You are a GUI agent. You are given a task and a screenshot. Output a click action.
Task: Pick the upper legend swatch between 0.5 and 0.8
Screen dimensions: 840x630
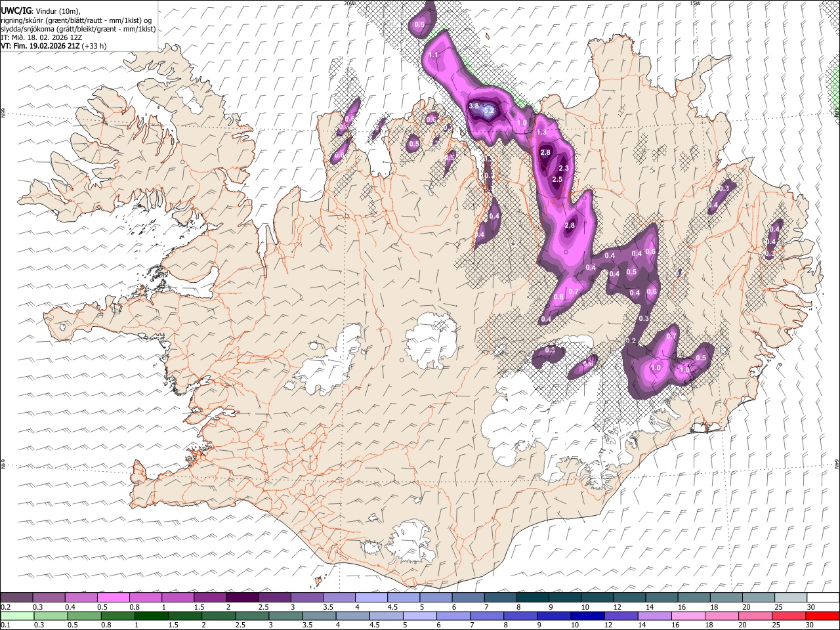114,598
